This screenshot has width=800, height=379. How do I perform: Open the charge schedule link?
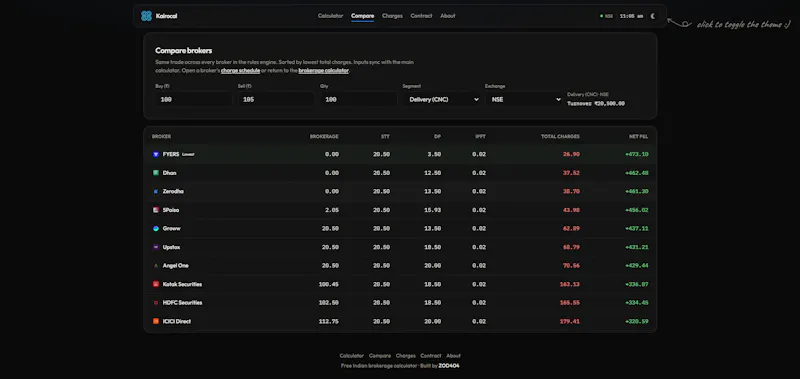point(240,70)
